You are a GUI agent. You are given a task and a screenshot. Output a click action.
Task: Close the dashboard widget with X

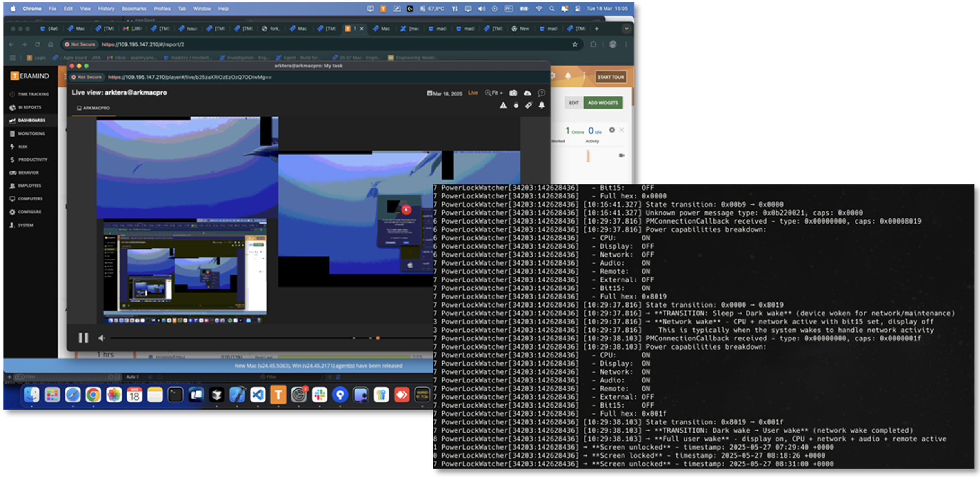tap(622, 130)
